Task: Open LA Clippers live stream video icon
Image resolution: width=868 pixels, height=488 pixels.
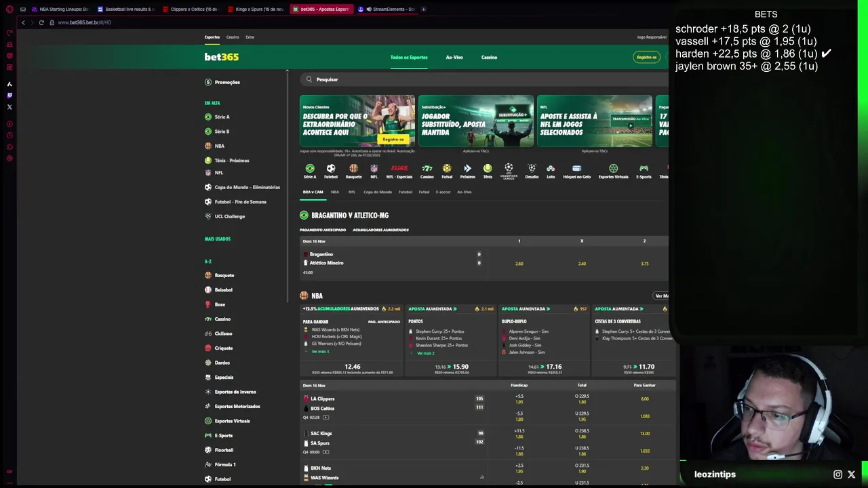Action: pos(325,418)
